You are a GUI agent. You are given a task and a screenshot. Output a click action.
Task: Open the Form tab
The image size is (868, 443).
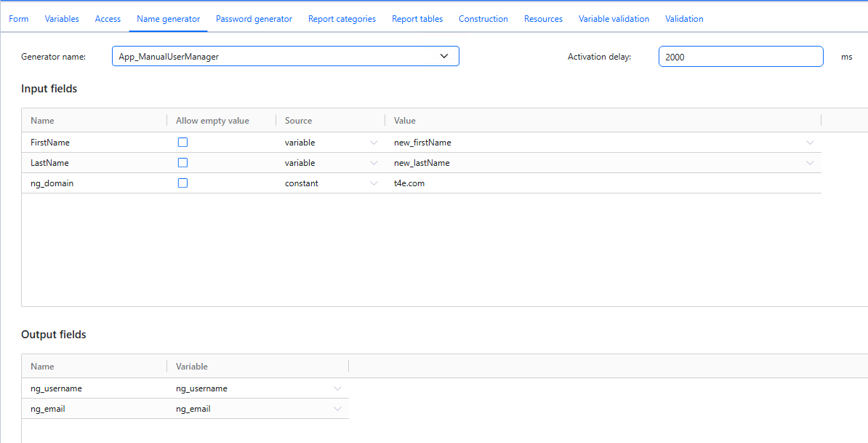coord(18,19)
